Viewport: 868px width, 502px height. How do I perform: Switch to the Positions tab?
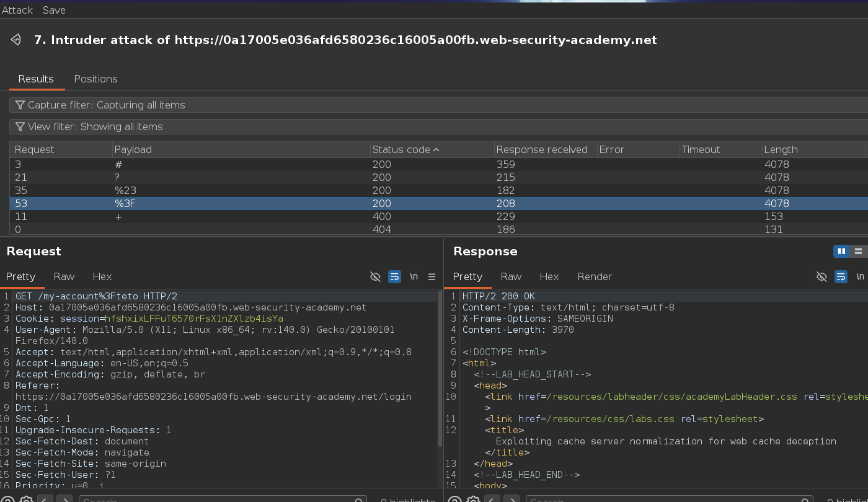pyautogui.click(x=95, y=79)
